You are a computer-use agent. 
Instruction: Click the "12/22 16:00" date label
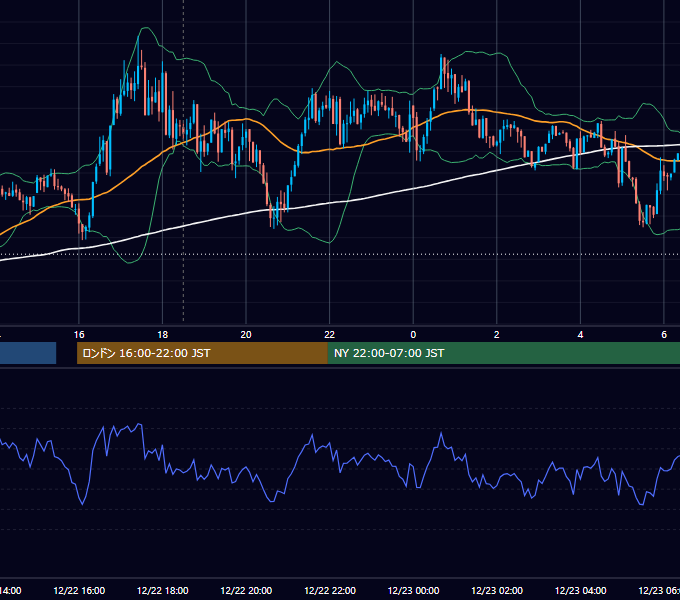pyautogui.click(x=79, y=590)
